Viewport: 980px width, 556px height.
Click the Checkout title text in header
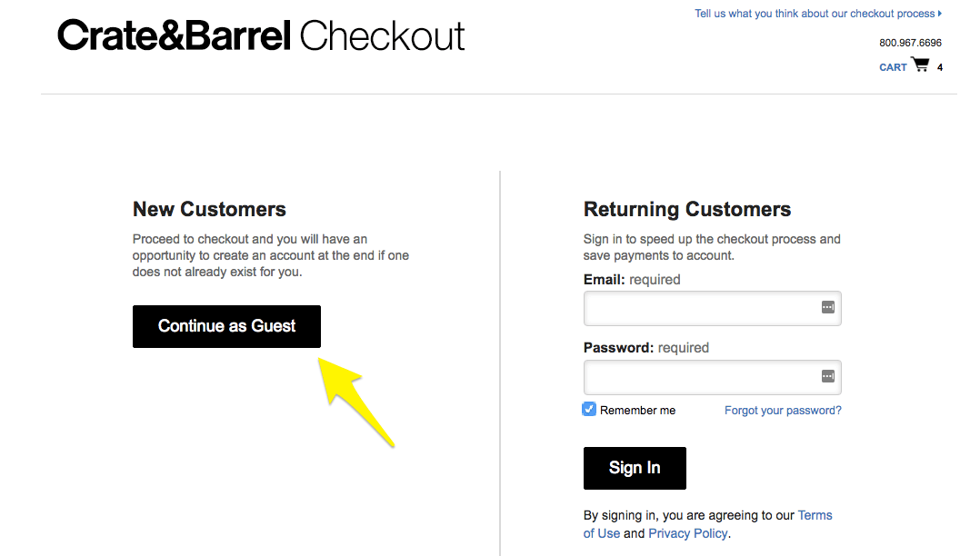pos(383,35)
